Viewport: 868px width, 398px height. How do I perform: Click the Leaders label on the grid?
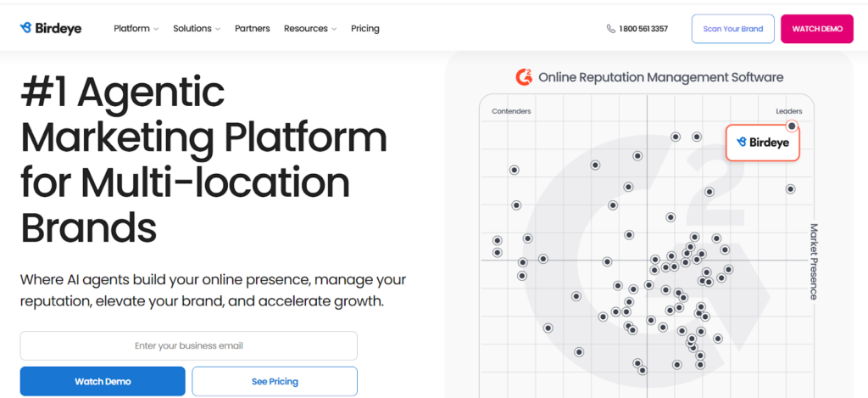pyautogui.click(x=788, y=111)
